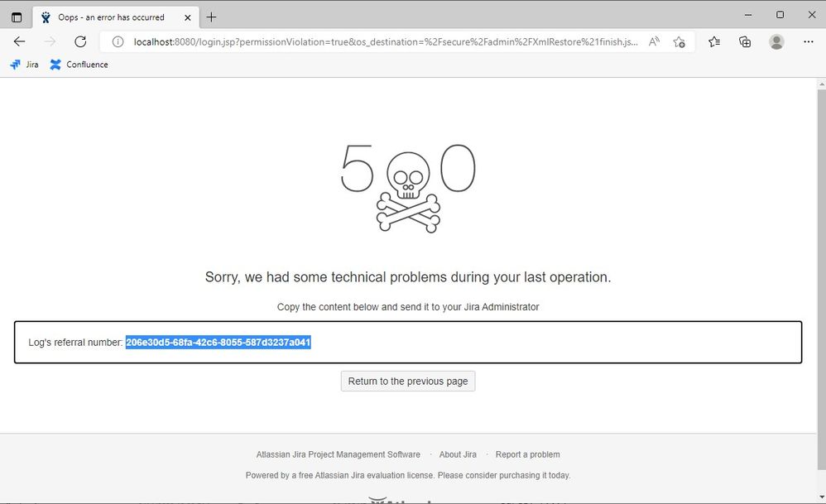Click the highlighted log referral number
Image resolution: width=826 pixels, height=504 pixels.
[219, 343]
